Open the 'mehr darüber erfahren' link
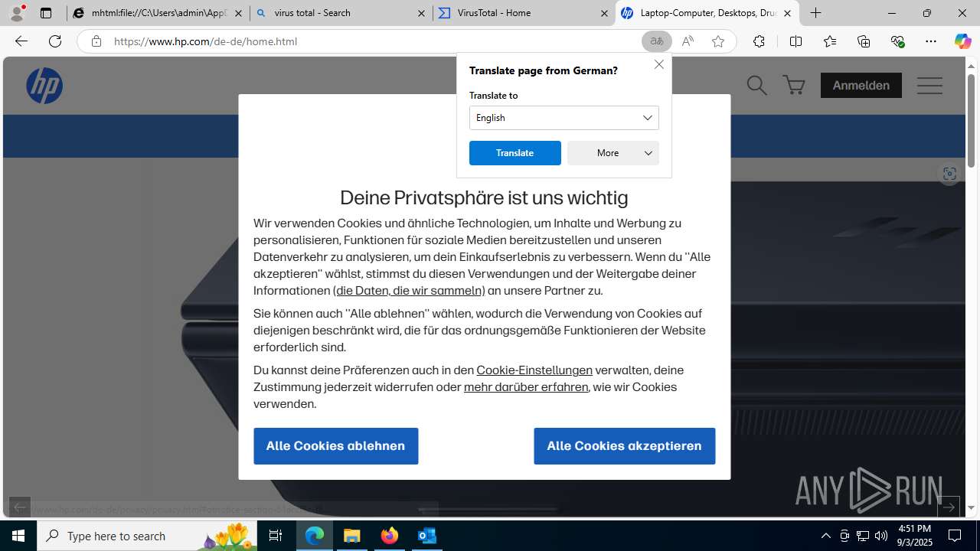This screenshot has height=551, width=980. 526,387
